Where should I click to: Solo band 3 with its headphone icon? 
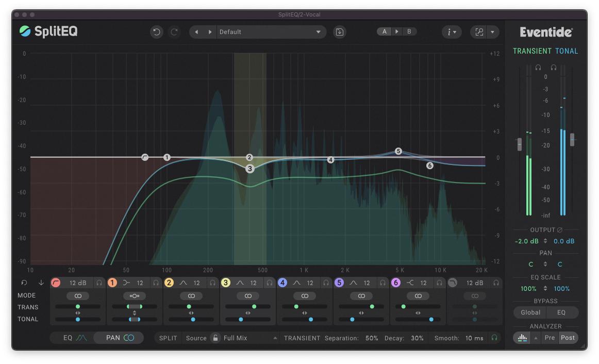point(270,283)
